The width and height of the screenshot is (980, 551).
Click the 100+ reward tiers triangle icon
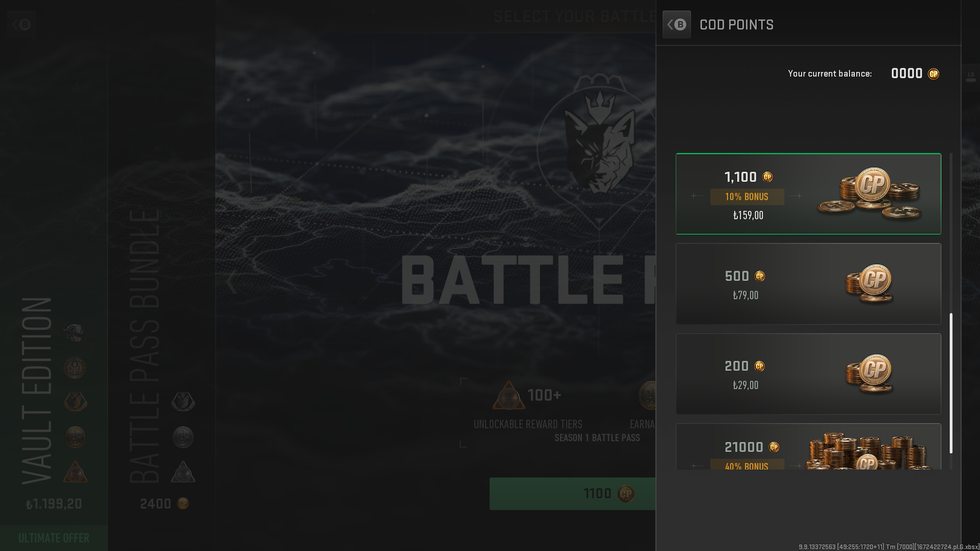pyautogui.click(x=508, y=395)
